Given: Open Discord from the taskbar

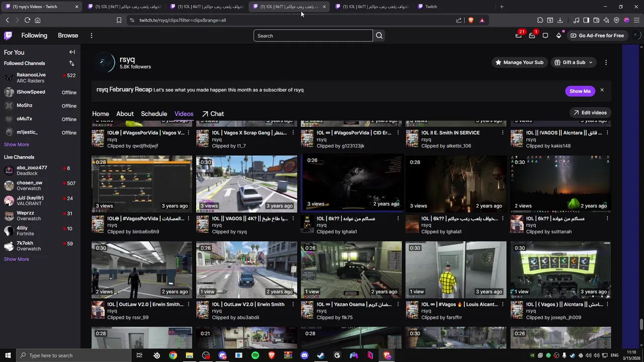Looking at the screenshot, I should (304, 355).
